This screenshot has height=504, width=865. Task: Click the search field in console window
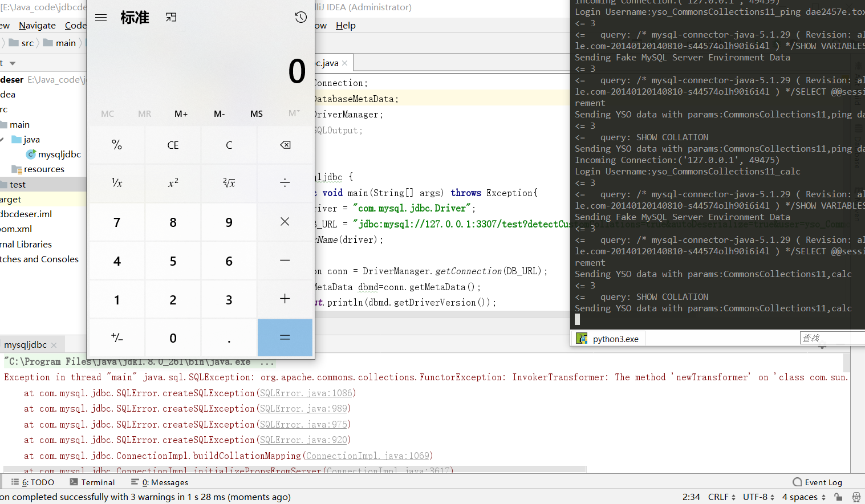(x=832, y=338)
